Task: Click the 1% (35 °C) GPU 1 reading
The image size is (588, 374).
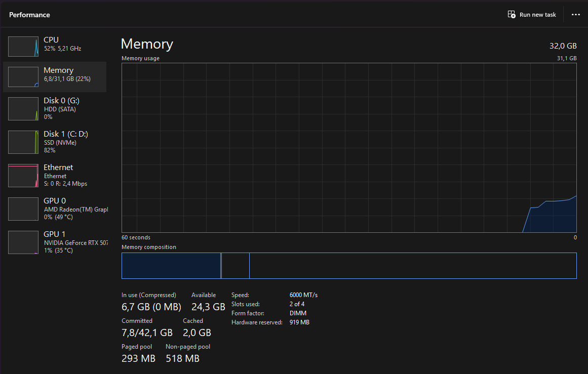Action: click(x=58, y=251)
